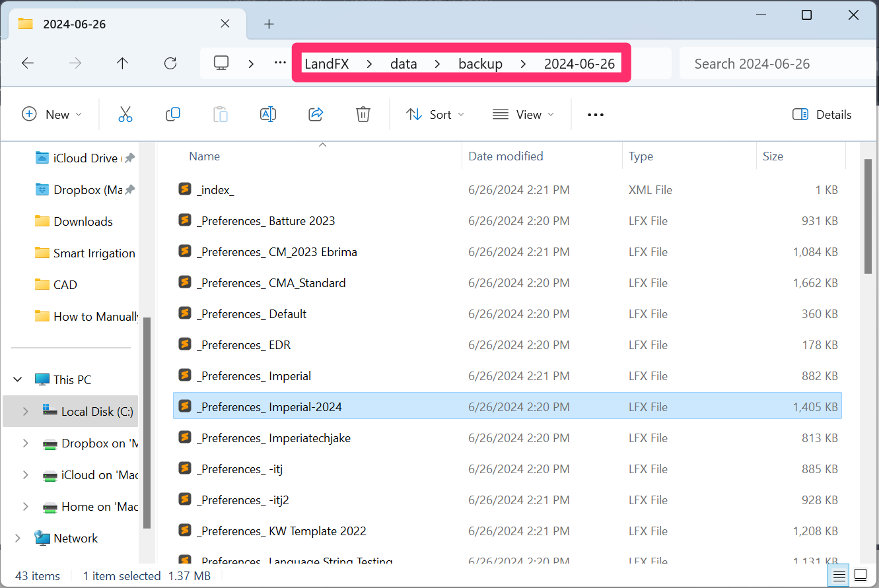Click the Local Disk (C:) drive icon
The height and width of the screenshot is (588, 879).
(x=50, y=410)
